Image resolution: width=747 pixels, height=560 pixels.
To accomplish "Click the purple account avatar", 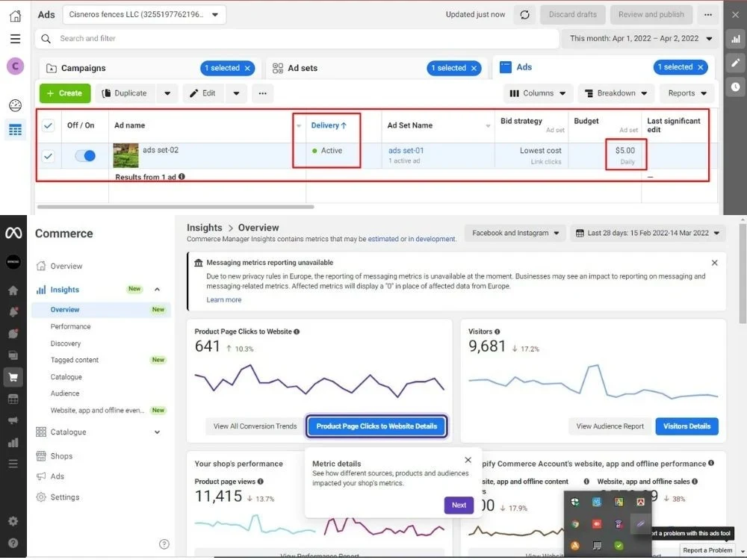I will tap(15, 66).
